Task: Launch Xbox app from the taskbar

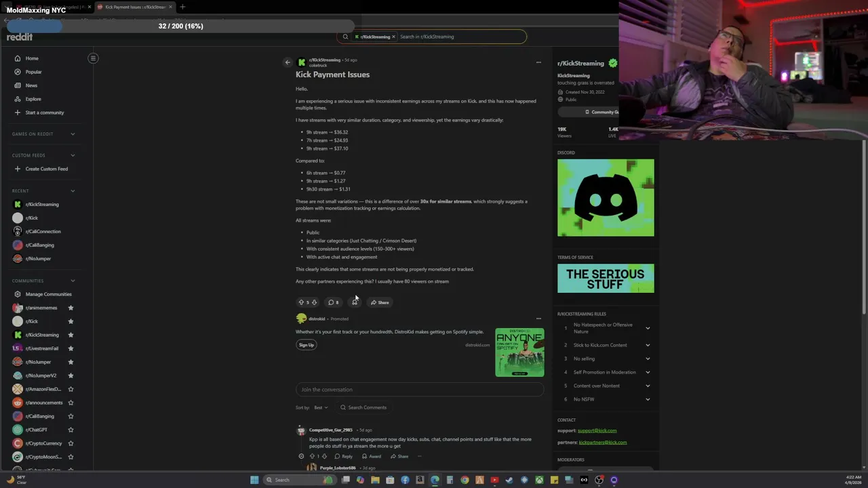Action: [539, 480]
